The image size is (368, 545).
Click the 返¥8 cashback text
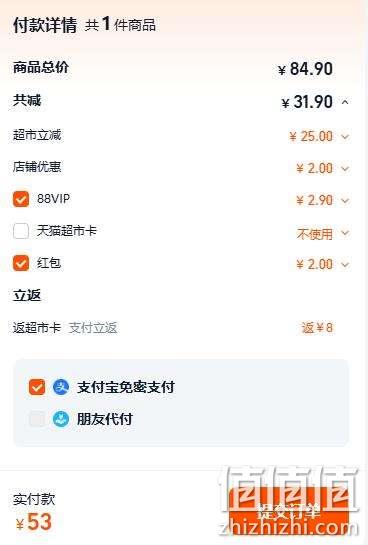click(317, 327)
